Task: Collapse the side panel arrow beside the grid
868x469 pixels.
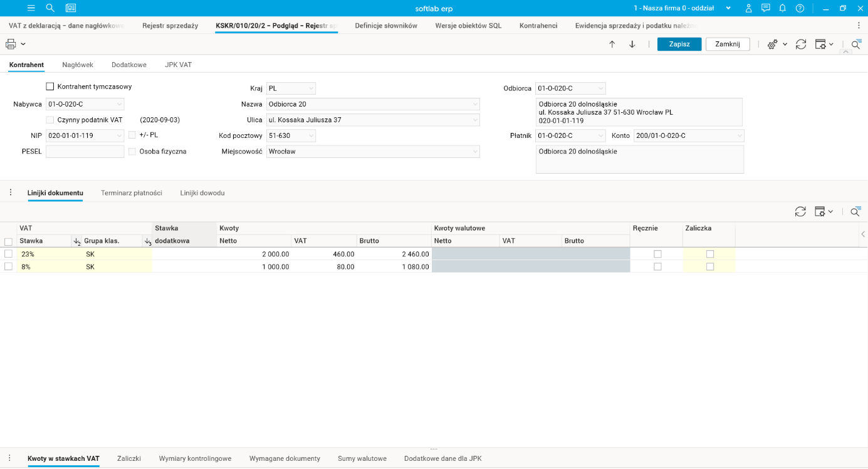Action: click(x=863, y=234)
